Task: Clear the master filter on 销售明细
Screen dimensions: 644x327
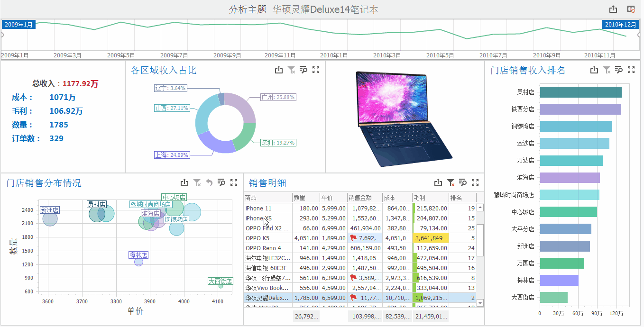Action: coord(451,183)
